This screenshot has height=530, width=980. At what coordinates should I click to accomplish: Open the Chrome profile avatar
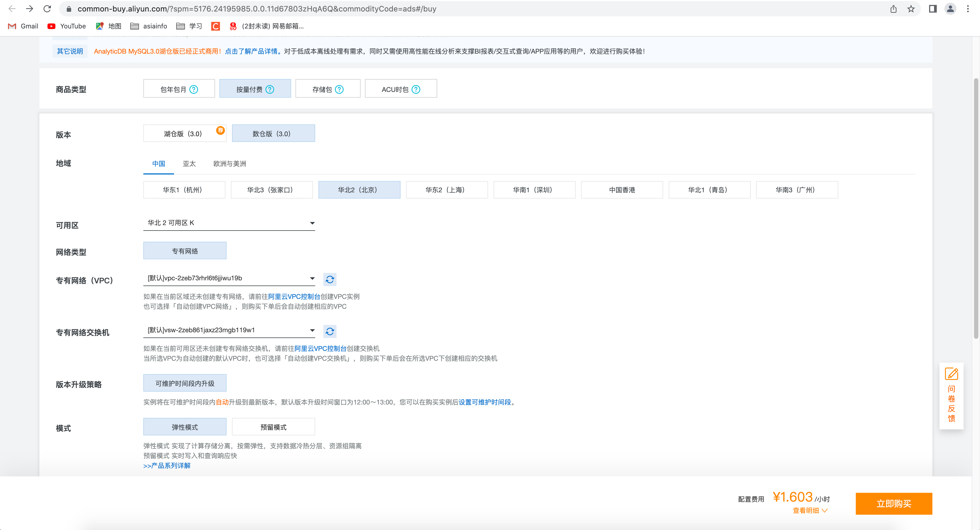pos(950,9)
